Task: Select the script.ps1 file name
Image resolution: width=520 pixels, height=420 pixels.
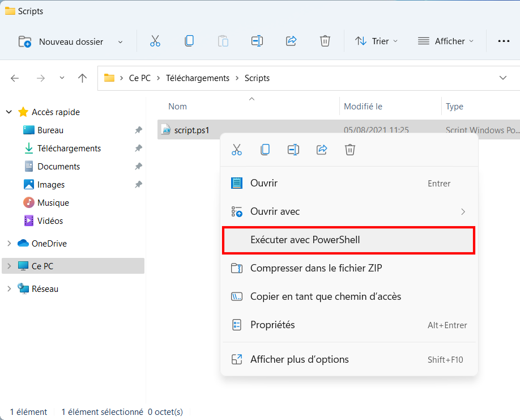Action: click(x=191, y=130)
